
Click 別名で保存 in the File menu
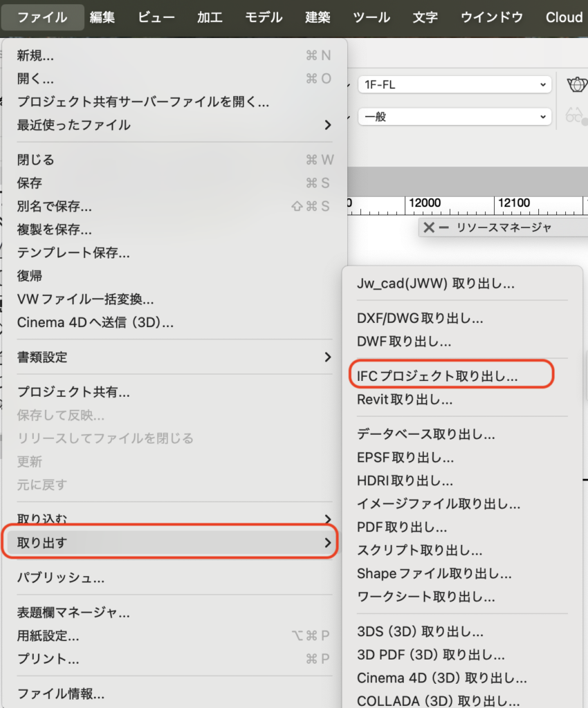(x=55, y=207)
